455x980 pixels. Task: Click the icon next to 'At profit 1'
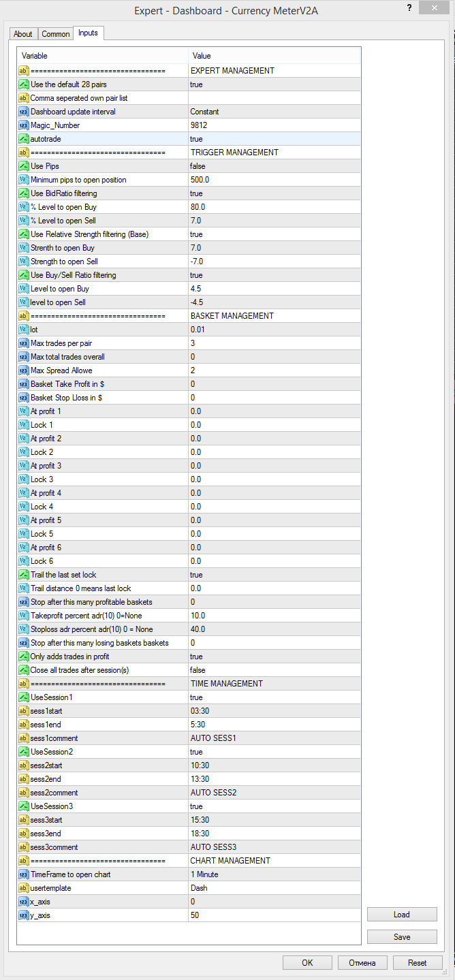tap(23, 411)
